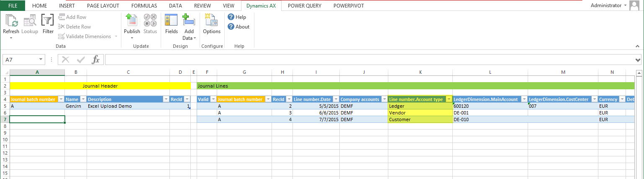The height and width of the screenshot is (179, 644).
Task: Click the Help question mark icon
Action: [231, 17]
